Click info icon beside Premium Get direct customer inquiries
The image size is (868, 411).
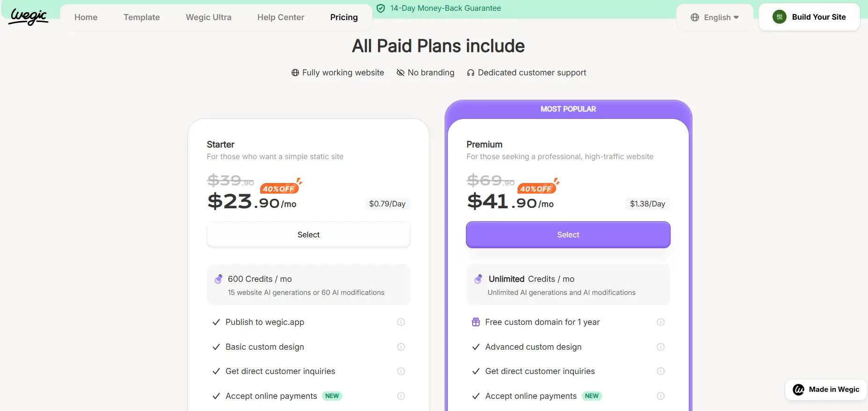(x=661, y=371)
